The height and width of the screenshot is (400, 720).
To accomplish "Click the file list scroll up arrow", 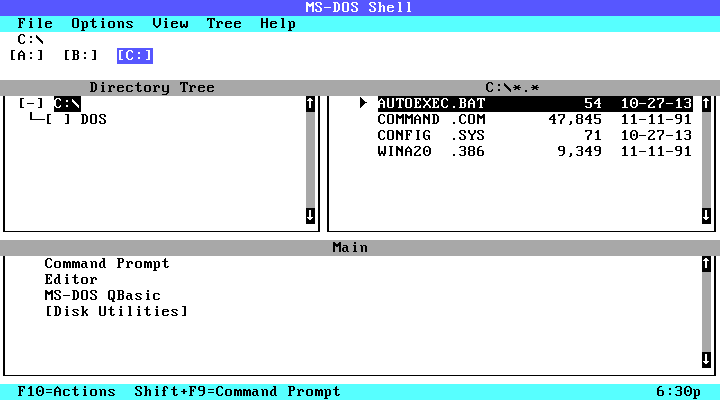I will pyautogui.click(x=706, y=104).
